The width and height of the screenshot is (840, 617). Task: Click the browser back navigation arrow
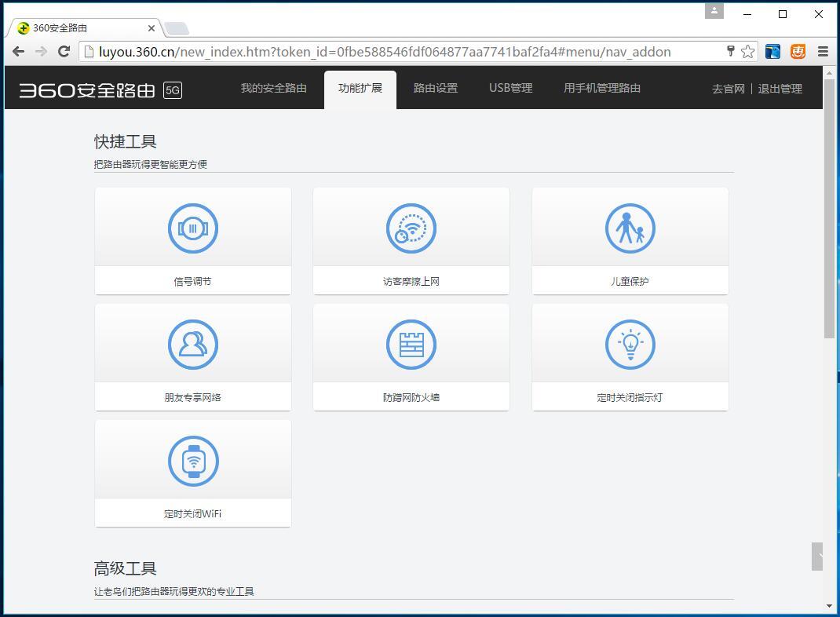(18, 52)
